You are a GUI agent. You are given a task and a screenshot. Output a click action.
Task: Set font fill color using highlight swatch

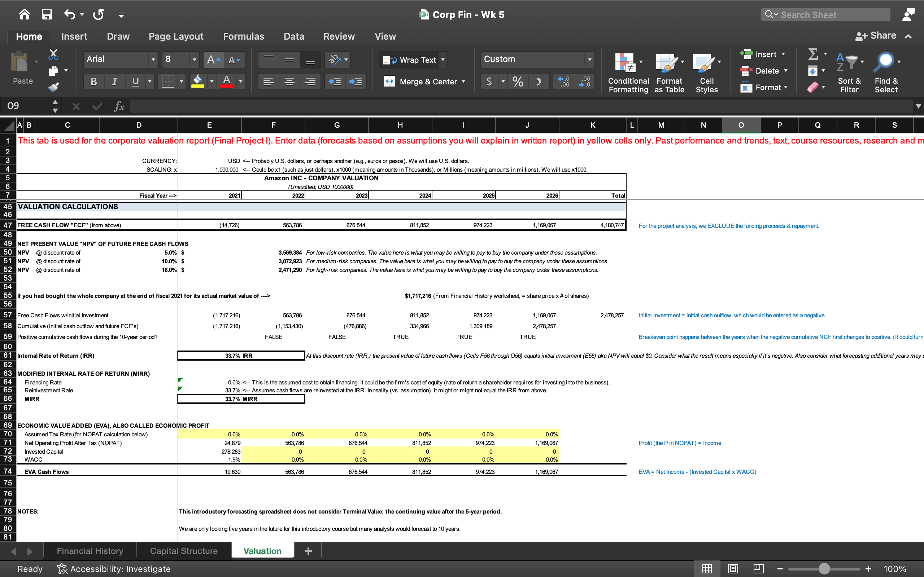coord(197,81)
